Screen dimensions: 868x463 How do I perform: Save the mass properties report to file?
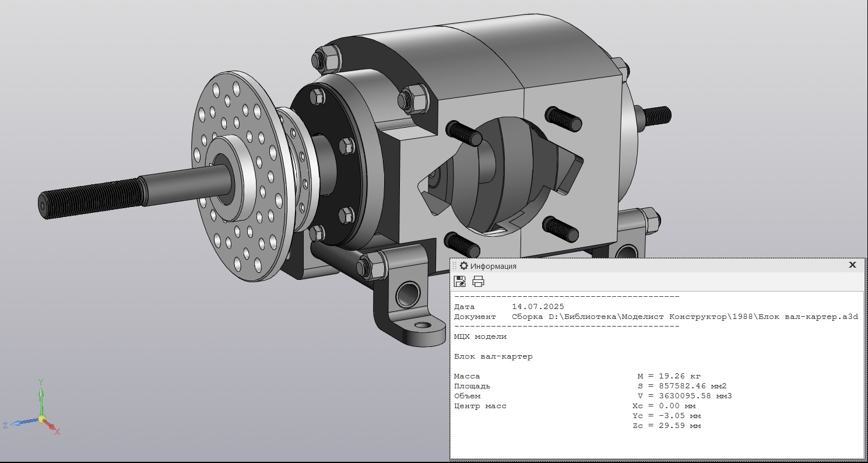click(460, 282)
